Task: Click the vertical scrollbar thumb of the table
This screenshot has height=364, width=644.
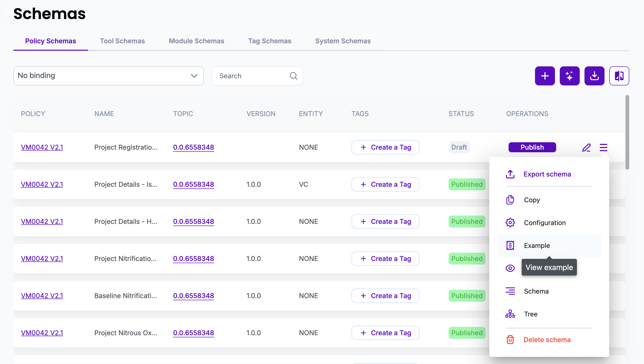Action: pos(627,133)
